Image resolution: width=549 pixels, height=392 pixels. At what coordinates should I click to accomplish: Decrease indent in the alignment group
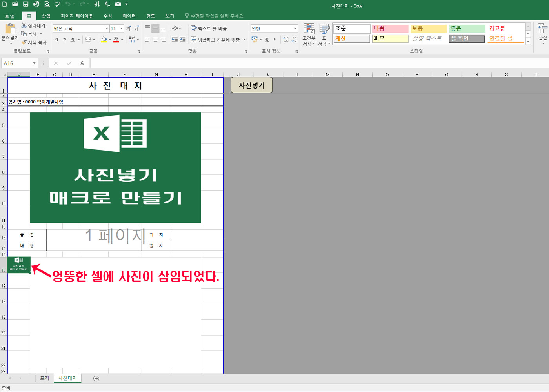click(175, 40)
